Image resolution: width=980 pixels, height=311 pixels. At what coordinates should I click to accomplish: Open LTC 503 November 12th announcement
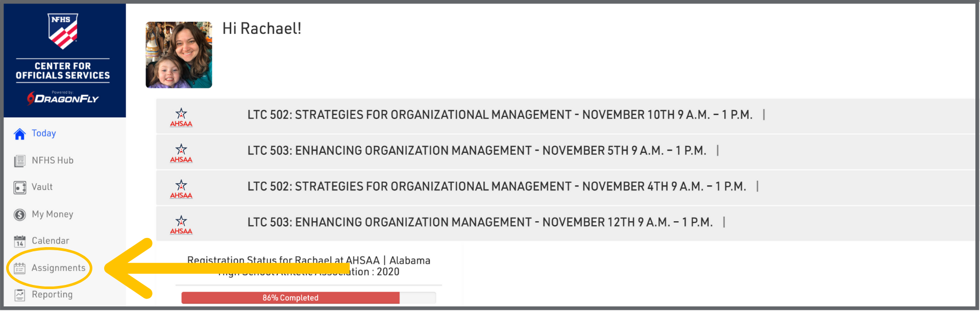coord(480,222)
